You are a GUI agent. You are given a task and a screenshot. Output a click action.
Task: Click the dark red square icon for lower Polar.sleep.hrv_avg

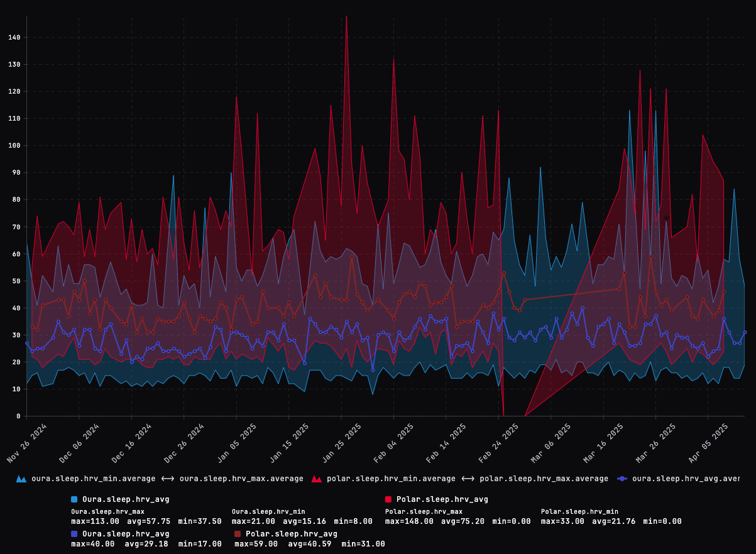tap(238, 533)
